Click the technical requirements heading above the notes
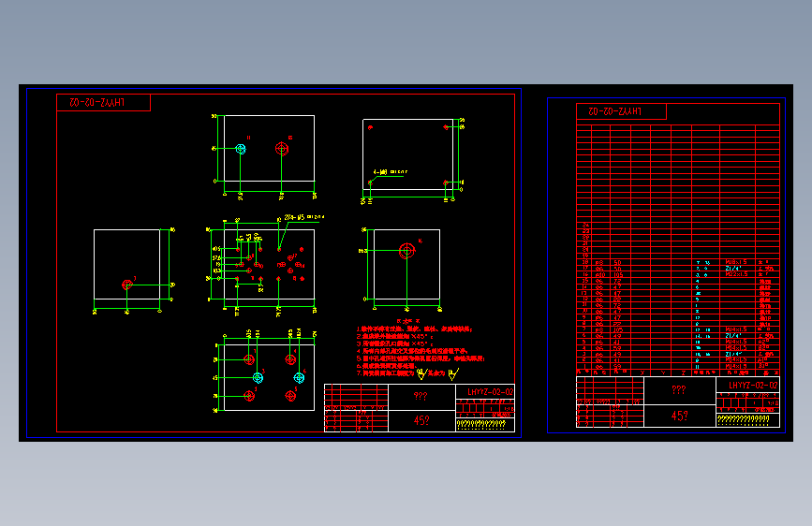This screenshot has width=812, height=526. [x=408, y=321]
